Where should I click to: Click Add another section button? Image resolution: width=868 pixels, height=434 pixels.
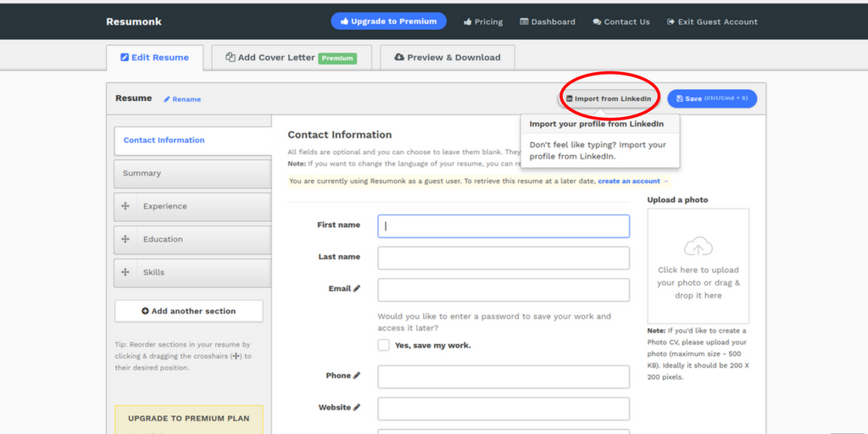click(189, 311)
